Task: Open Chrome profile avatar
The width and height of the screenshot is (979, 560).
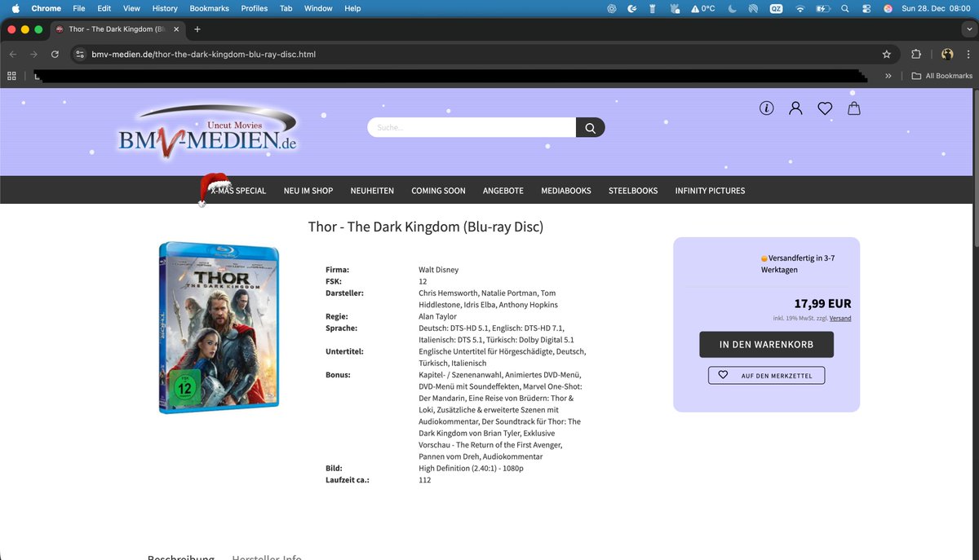Action: (x=947, y=55)
